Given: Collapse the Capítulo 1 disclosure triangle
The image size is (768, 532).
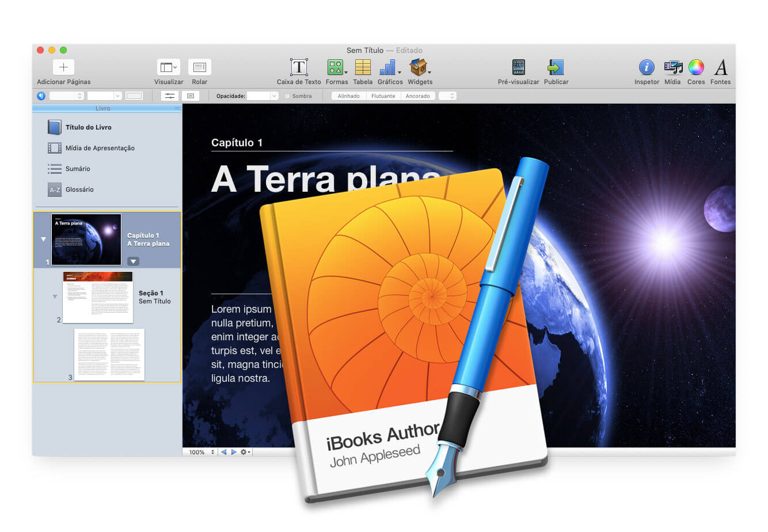Looking at the screenshot, I should click(x=43, y=239).
